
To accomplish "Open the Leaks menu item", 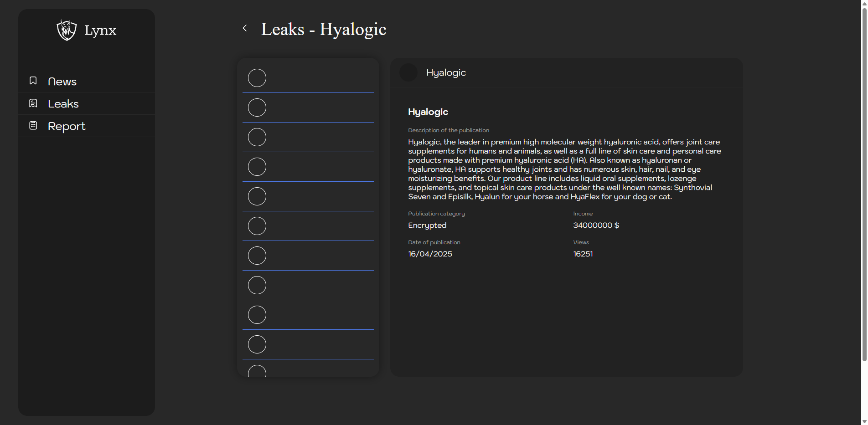I will [63, 104].
